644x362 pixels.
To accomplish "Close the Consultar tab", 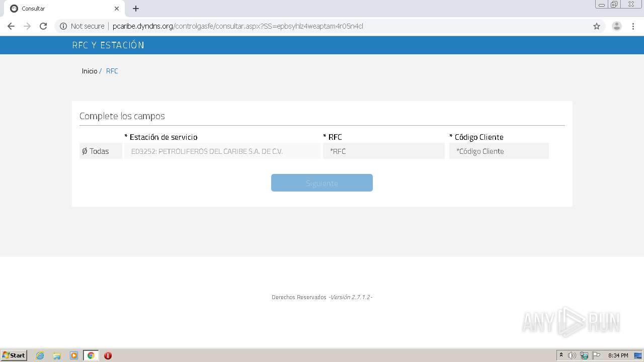I will [x=117, y=9].
